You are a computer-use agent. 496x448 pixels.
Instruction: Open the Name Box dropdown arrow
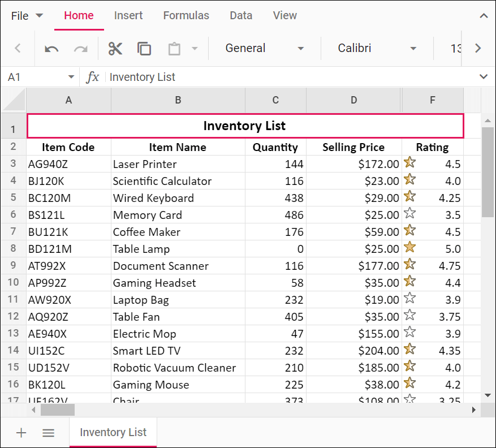(71, 77)
